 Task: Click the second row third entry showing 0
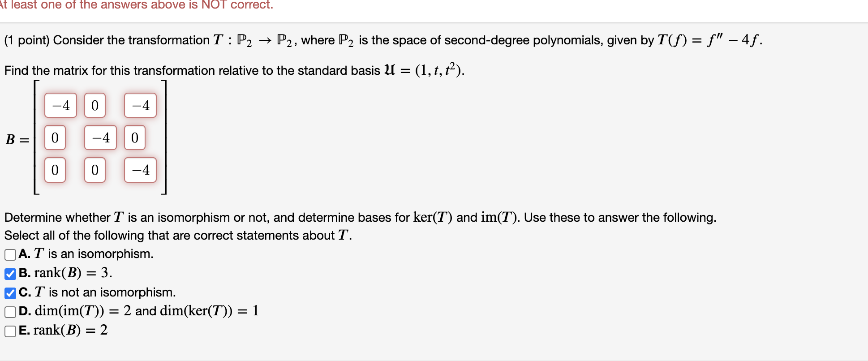135,138
